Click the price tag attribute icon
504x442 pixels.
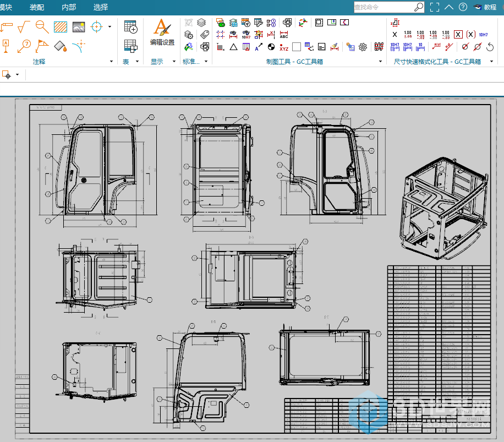coord(205,34)
